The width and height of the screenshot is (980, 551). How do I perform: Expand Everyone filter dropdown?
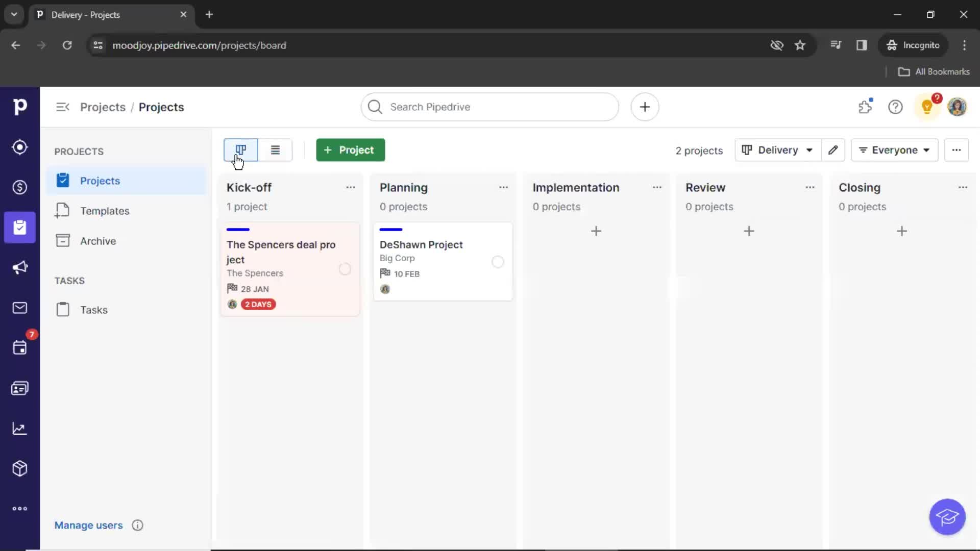point(894,149)
